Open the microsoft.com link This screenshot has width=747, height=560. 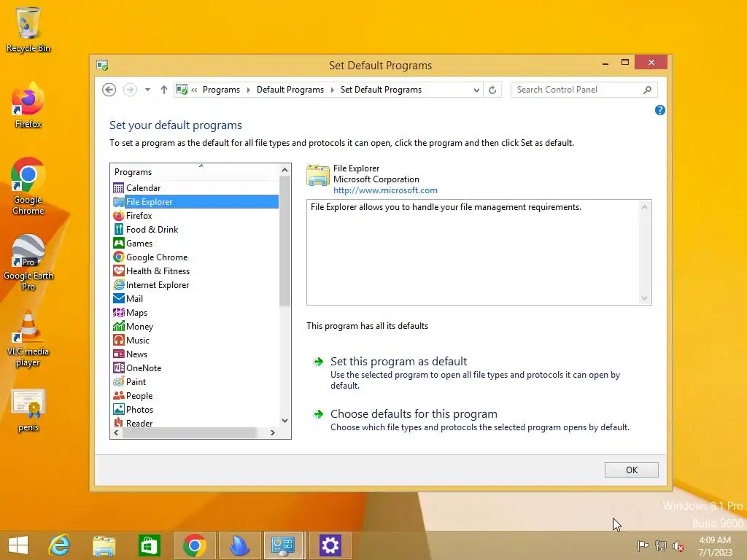click(385, 190)
